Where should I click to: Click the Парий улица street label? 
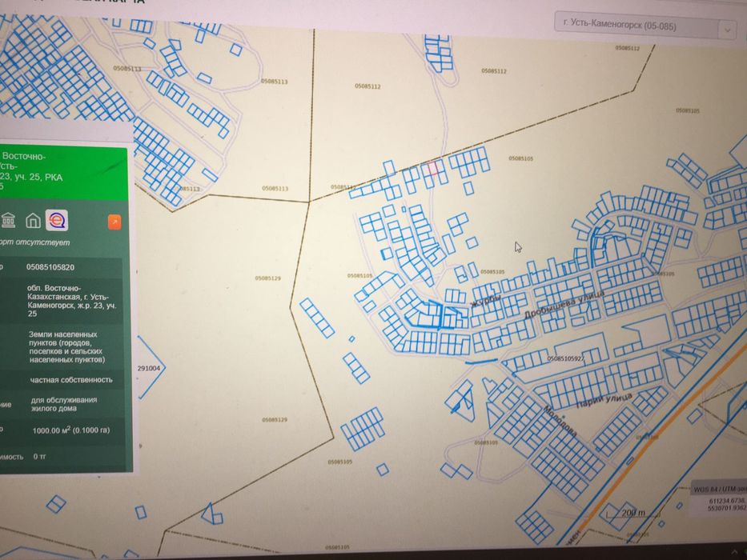604,401
